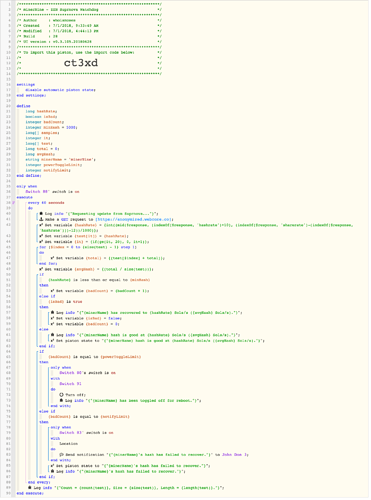Click the "settings" keyword on line 16
The image size is (371, 500).
click(x=26, y=85)
